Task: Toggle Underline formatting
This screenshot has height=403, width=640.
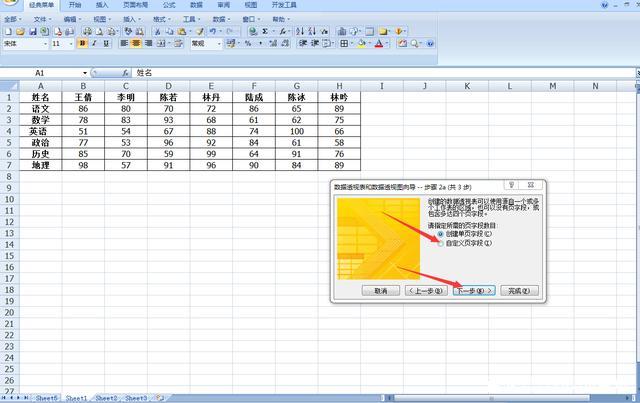Action: [x=106, y=43]
